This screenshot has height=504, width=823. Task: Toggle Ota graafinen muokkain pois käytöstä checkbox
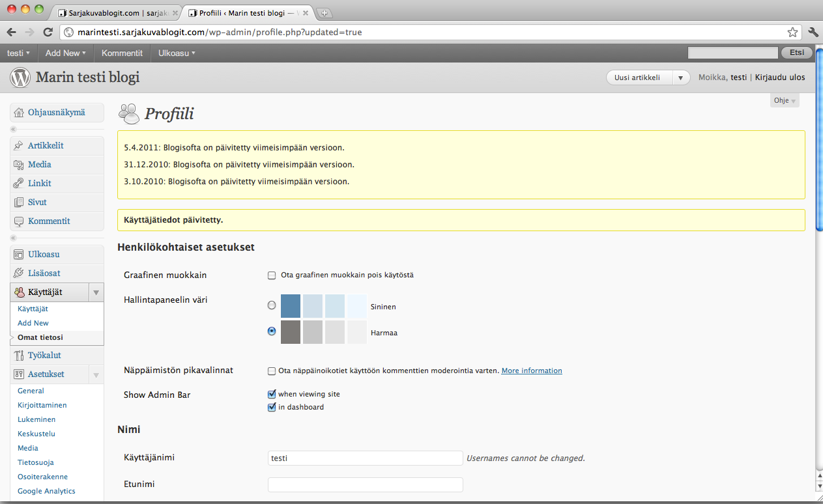272,275
